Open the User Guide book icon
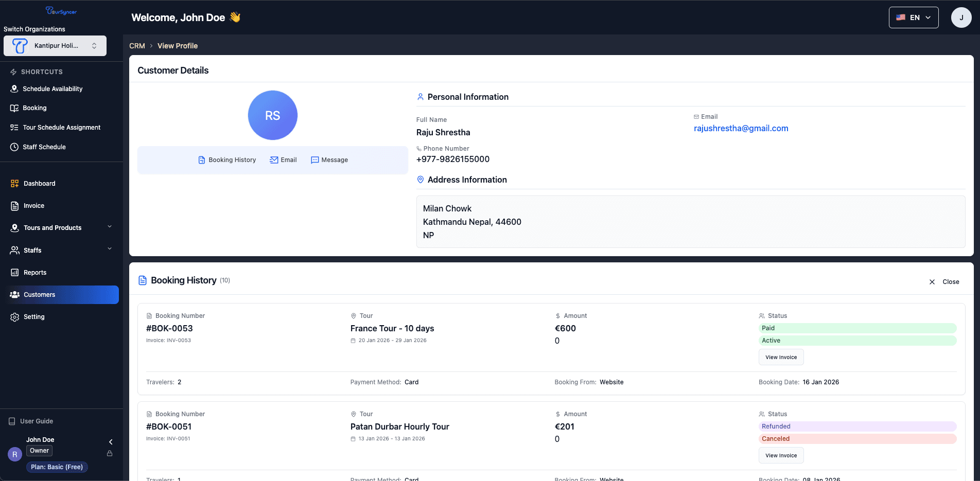 pyautogui.click(x=11, y=421)
